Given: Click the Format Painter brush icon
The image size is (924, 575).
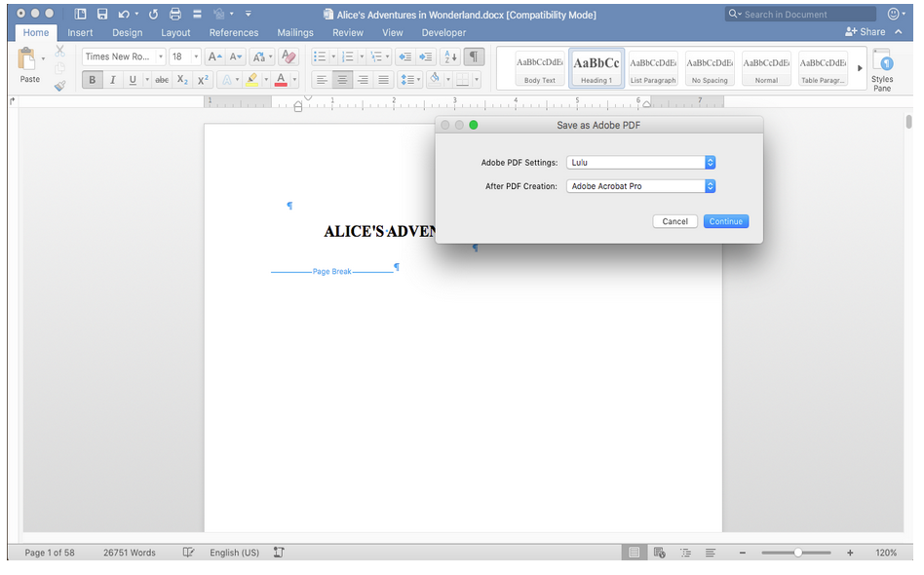Looking at the screenshot, I should [59, 86].
